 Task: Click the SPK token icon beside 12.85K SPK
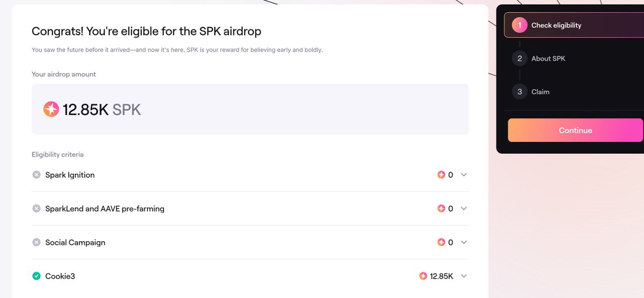[x=51, y=110]
